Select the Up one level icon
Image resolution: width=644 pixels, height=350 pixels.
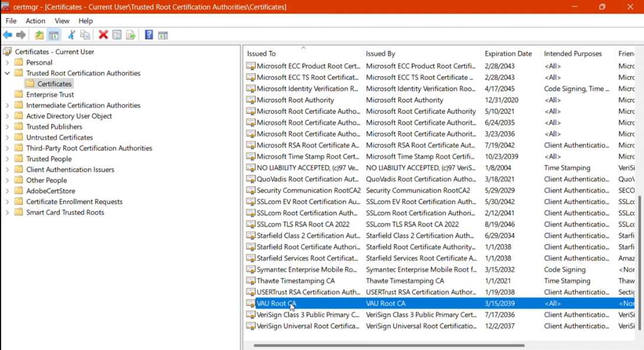[x=38, y=34]
